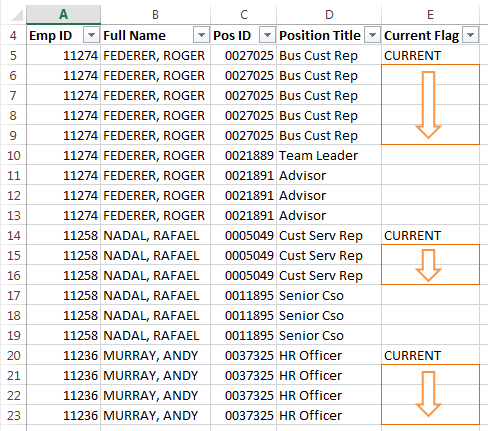Select column E header
Image resolution: width=488 pixels, height=431 pixels.
(x=430, y=15)
